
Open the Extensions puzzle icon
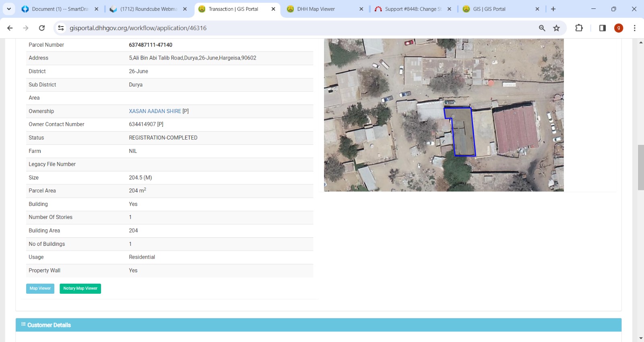(x=579, y=28)
